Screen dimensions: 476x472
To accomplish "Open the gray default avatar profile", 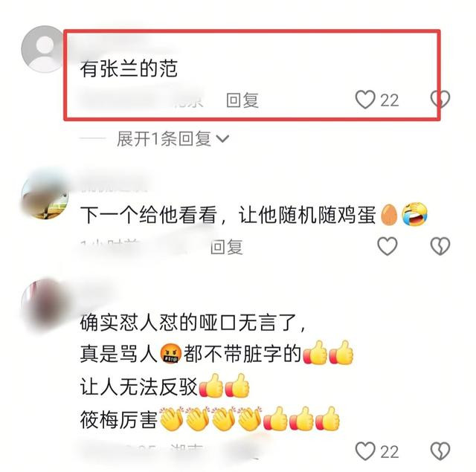I will point(44,49).
